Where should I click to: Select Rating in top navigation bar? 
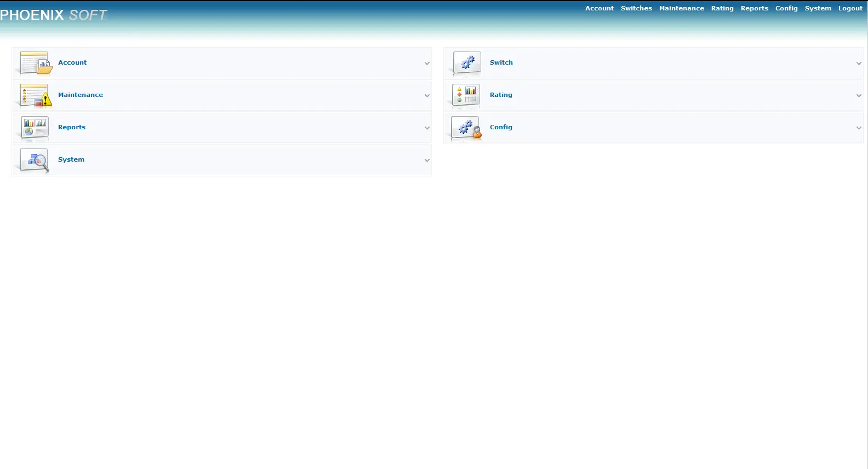722,8
